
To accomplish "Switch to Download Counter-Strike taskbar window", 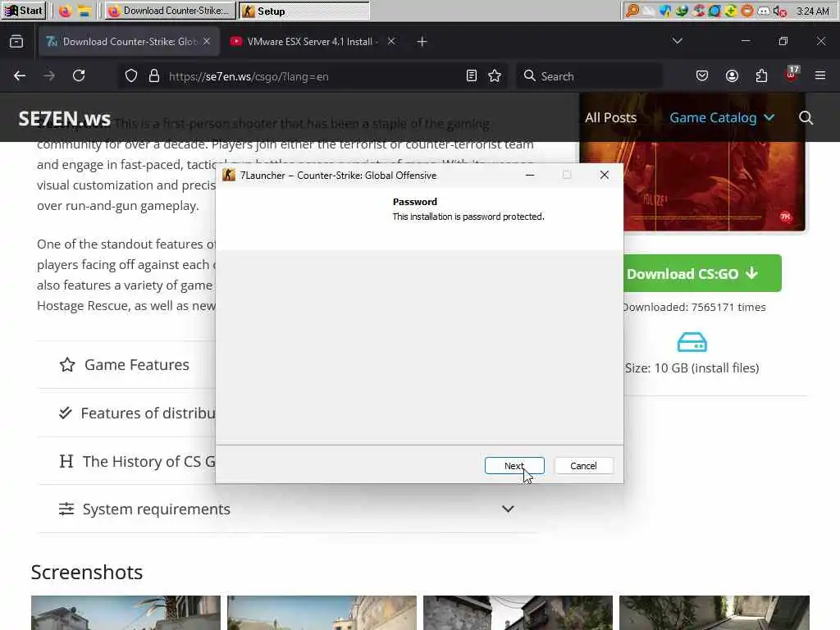I will (x=170, y=11).
